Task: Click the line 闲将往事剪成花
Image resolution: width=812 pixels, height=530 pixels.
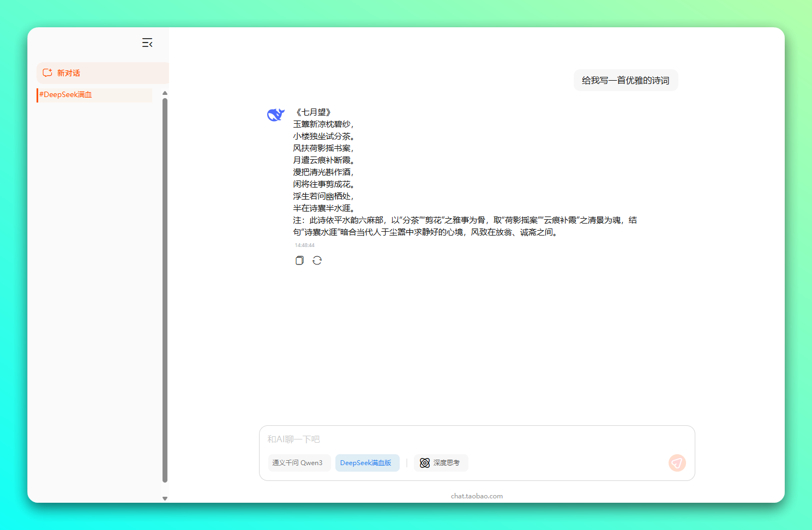Action: point(323,184)
